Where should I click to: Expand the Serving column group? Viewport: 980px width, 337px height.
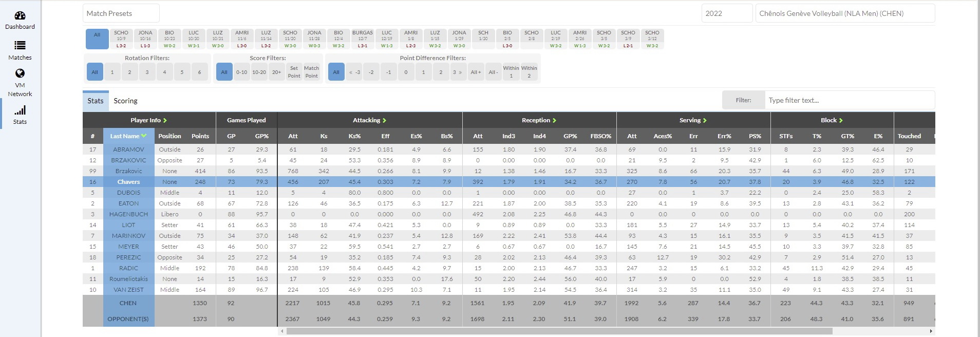(x=705, y=120)
